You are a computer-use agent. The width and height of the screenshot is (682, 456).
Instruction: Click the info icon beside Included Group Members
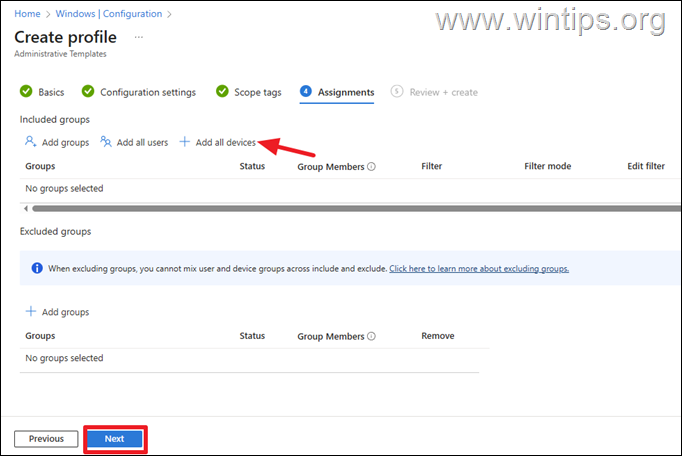point(371,167)
